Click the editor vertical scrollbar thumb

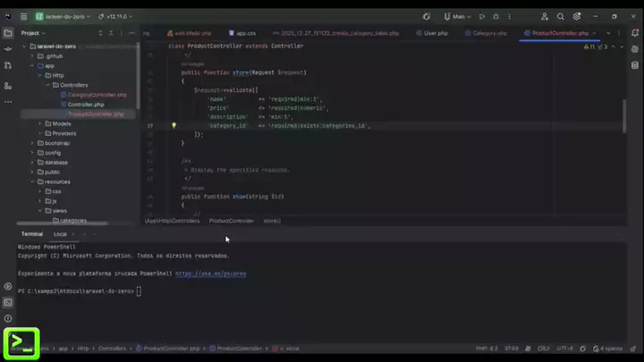point(624,114)
